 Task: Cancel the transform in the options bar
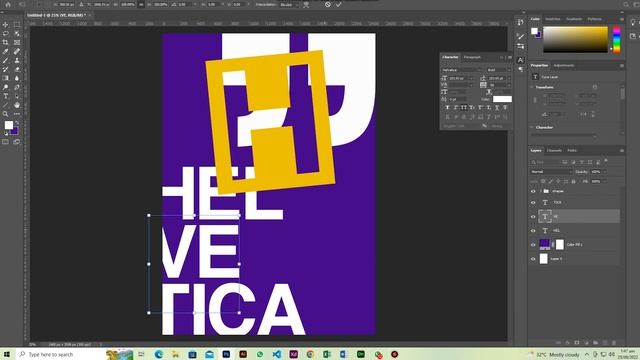(x=328, y=4)
